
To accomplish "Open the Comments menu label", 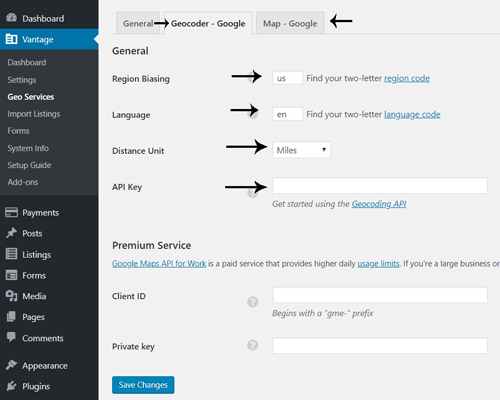I will coord(43,338).
